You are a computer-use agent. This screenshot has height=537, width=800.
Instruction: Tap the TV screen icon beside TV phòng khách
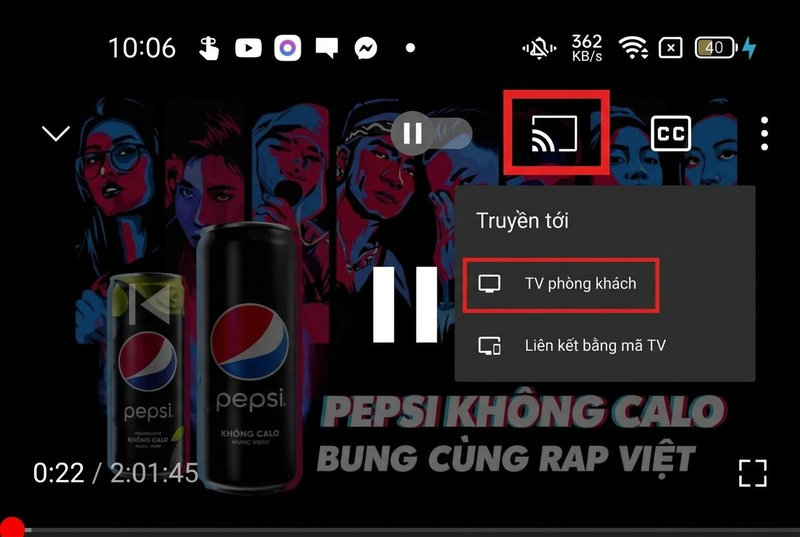click(x=489, y=284)
